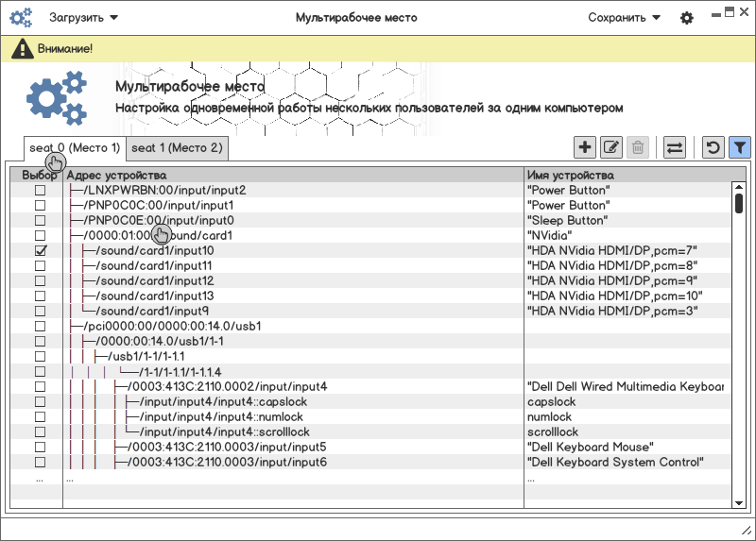Screen dimensions: 756x541
Task: Click the trash delete icon
Action: [638, 147]
